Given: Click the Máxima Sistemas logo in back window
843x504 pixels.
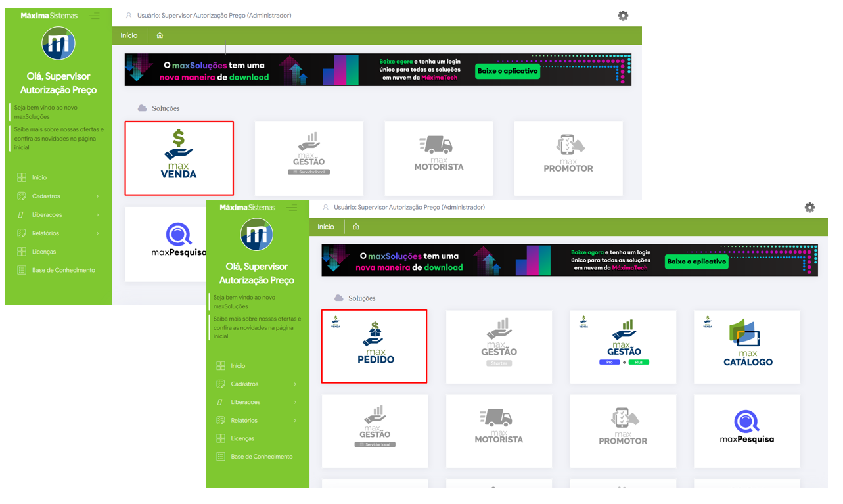Looking at the screenshot, I should pyautogui.click(x=49, y=16).
